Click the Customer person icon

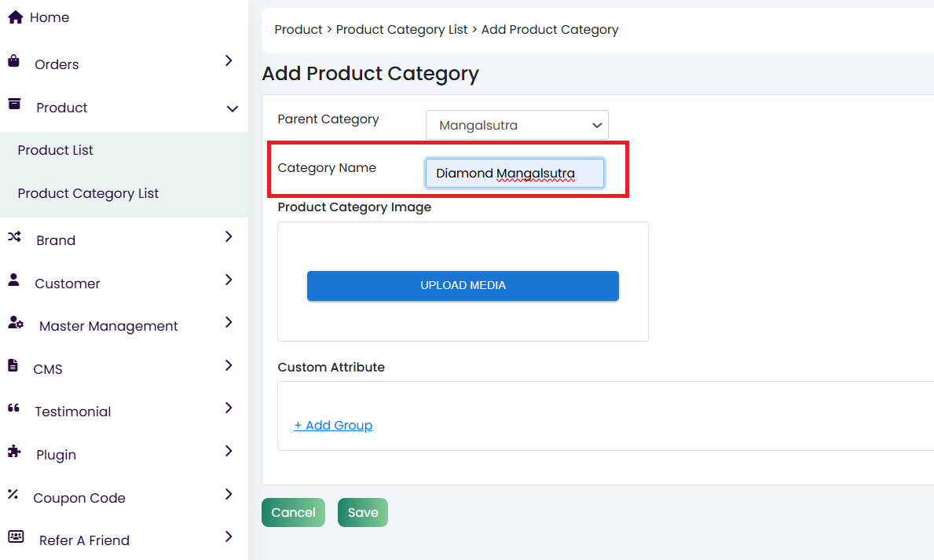pos(14,280)
